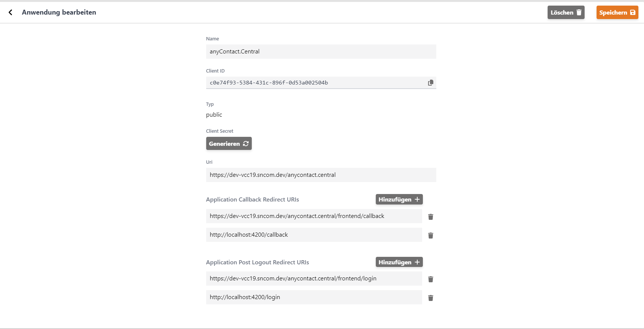Delete the frontend/login logout redirect URI
Screen dimensions: 644x329
pyautogui.click(x=430, y=279)
